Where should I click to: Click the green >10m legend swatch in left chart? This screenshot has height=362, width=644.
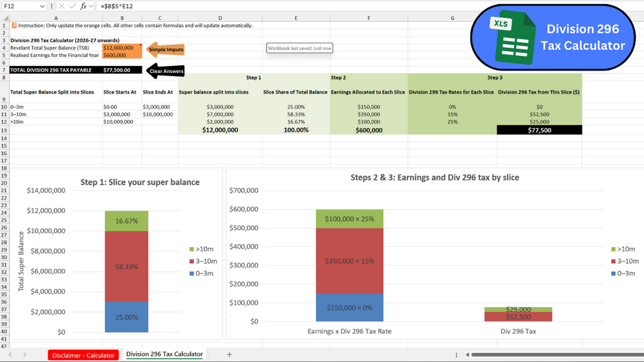[192, 249]
